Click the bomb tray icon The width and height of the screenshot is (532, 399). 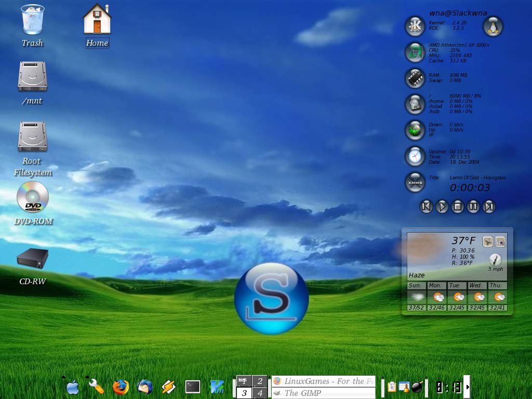click(x=417, y=387)
